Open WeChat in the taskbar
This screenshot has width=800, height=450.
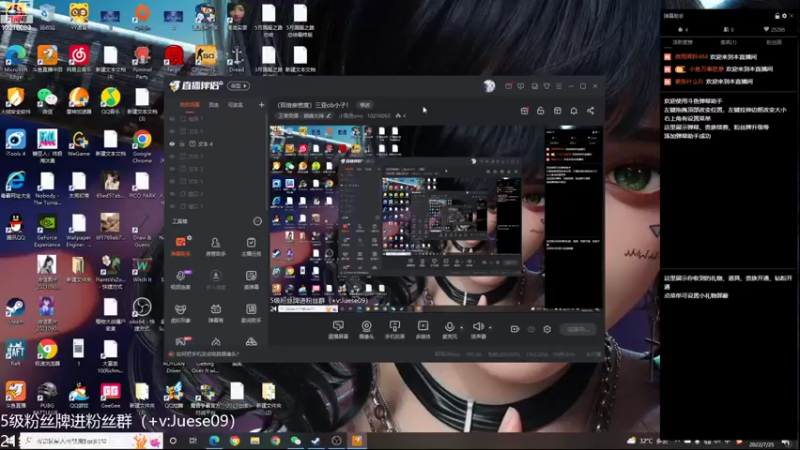point(296,440)
